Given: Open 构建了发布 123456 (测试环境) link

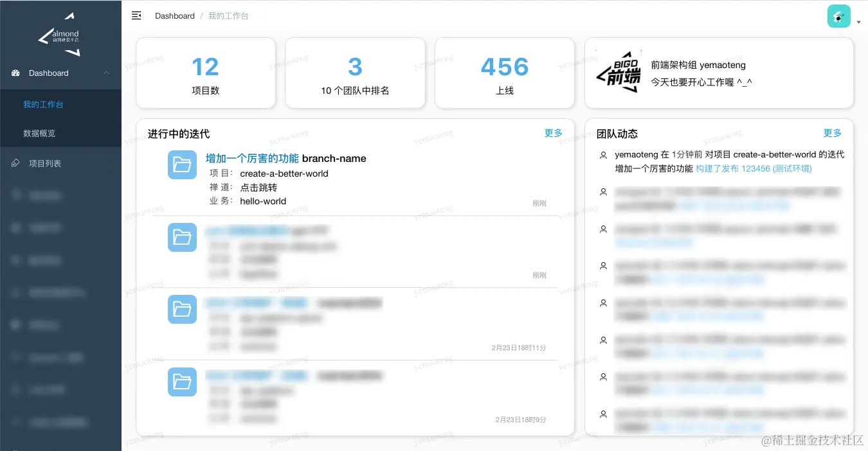Looking at the screenshot, I should coord(754,168).
